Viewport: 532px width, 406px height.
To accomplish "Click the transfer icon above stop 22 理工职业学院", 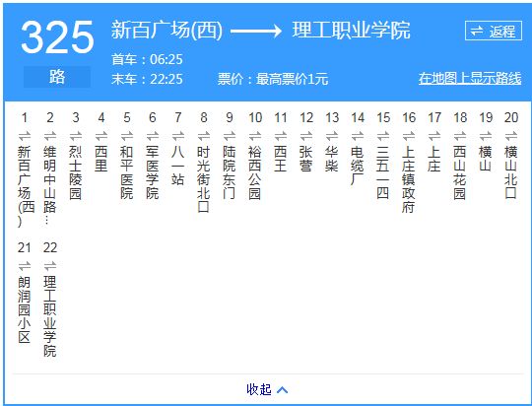I will click(x=50, y=266).
